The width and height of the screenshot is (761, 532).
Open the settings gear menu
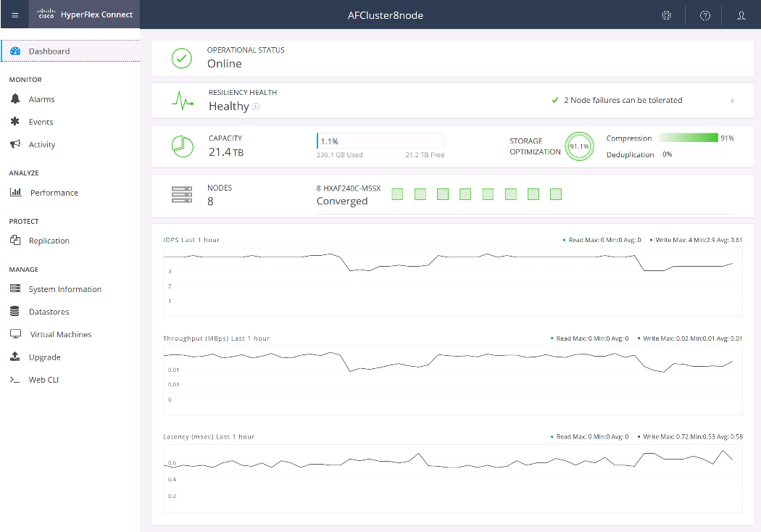(666, 15)
